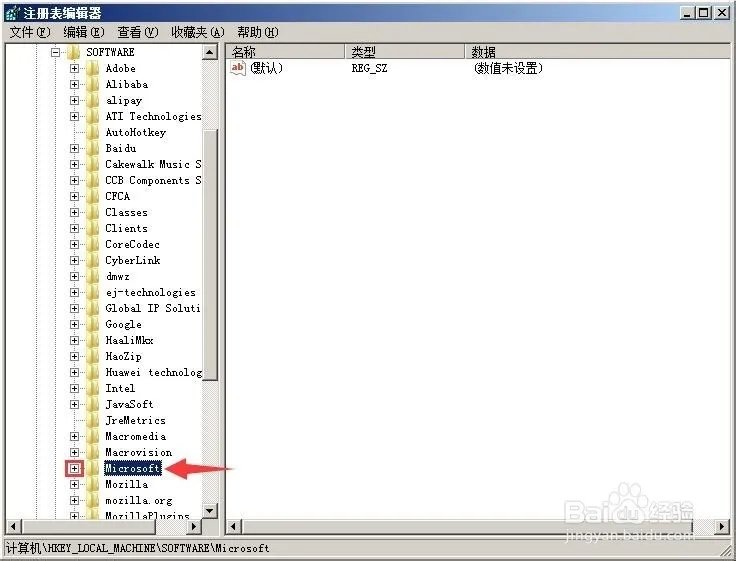Click the CyberLink folder icon
This screenshot has width=736, height=561.
(x=93, y=261)
